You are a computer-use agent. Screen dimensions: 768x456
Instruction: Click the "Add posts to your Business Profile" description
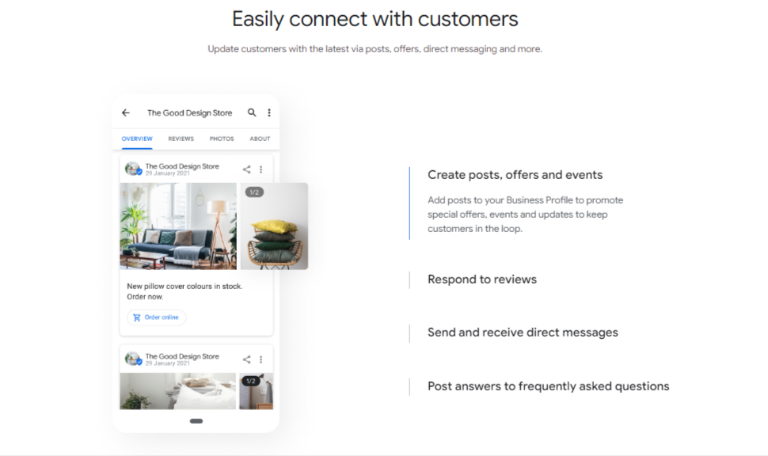[525, 215]
